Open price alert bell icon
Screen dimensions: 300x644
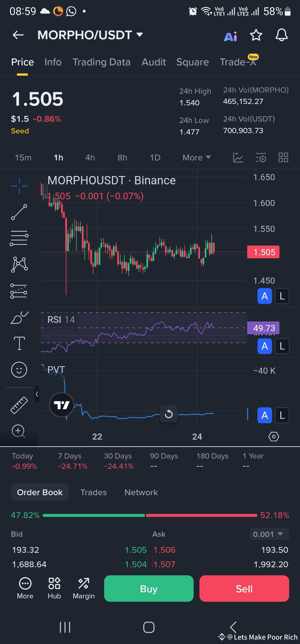click(x=281, y=35)
